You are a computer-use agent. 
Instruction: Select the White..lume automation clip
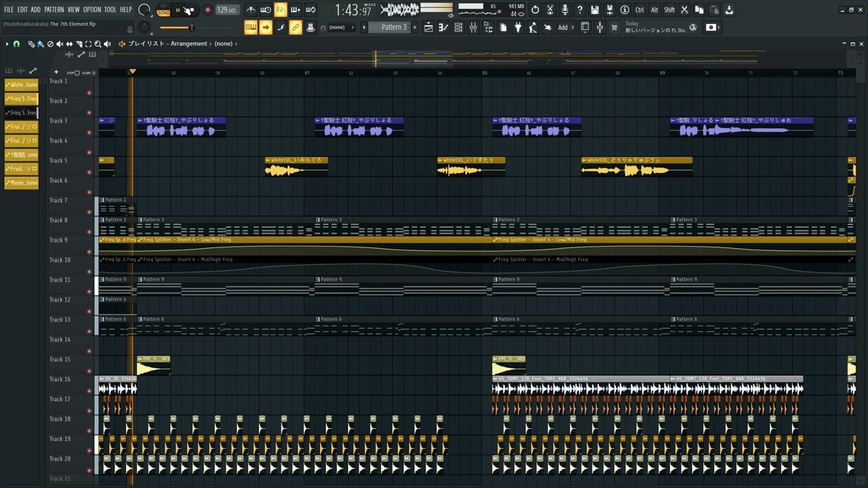[x=22, y=85]
